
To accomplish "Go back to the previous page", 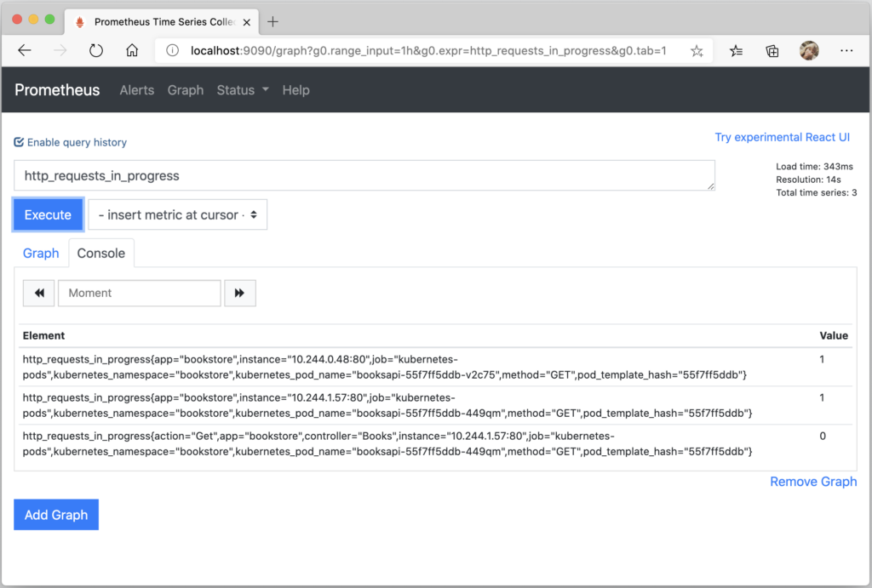I will tap(25, 50).
